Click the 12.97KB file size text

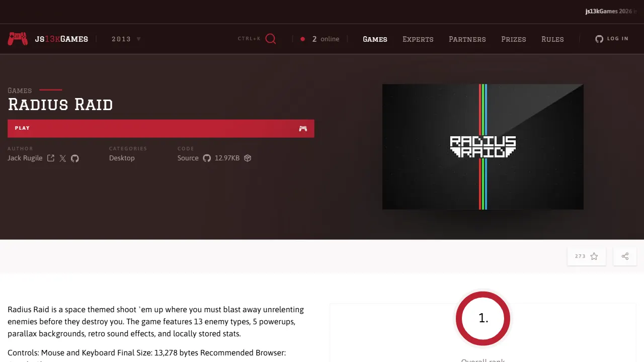[x=227, y=158]
